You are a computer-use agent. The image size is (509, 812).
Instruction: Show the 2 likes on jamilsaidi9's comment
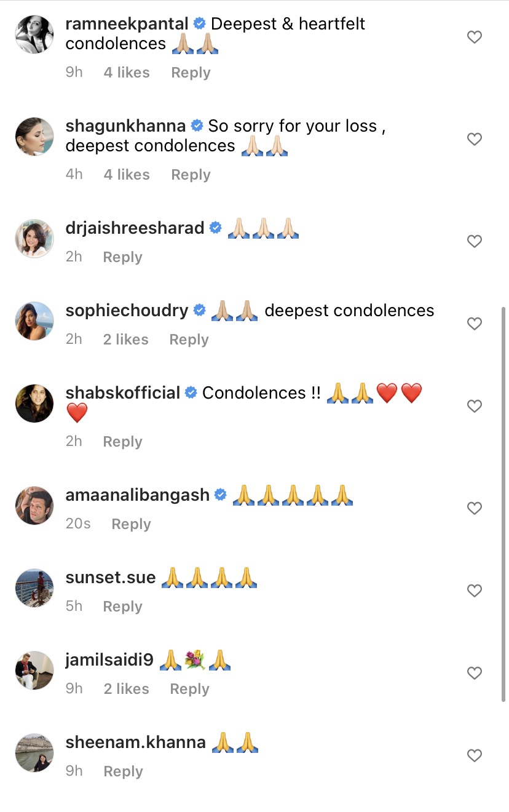pos(127,689)
